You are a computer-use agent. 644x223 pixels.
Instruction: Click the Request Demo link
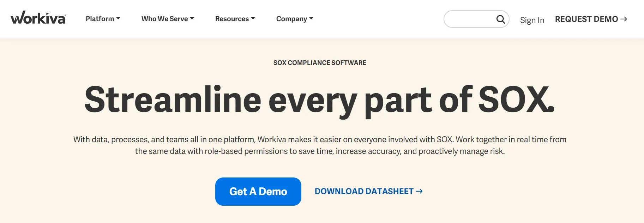pos(591,19)
